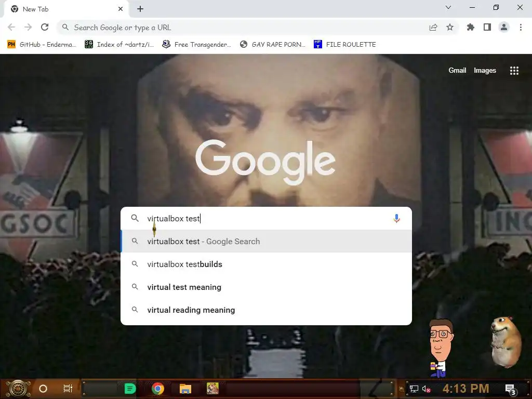Open the Index of ~dartz bookmark
The height and width of the screenshot is (399, 532).
119,45
